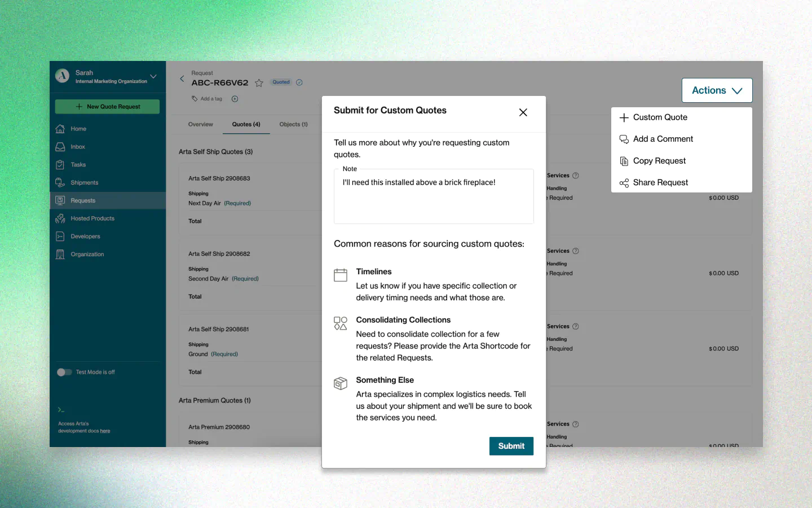
Task: Open Hosted Products in the sidebar
Action: click(92, 218)
